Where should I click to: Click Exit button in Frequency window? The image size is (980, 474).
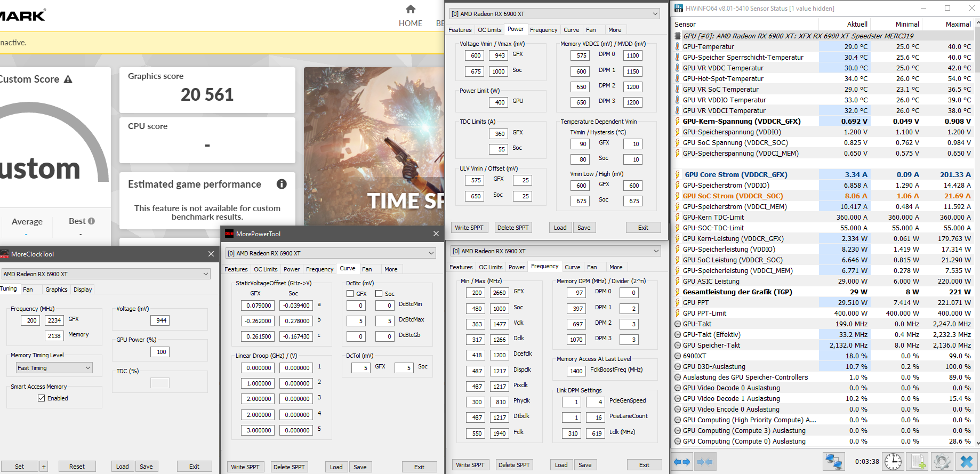644,465
